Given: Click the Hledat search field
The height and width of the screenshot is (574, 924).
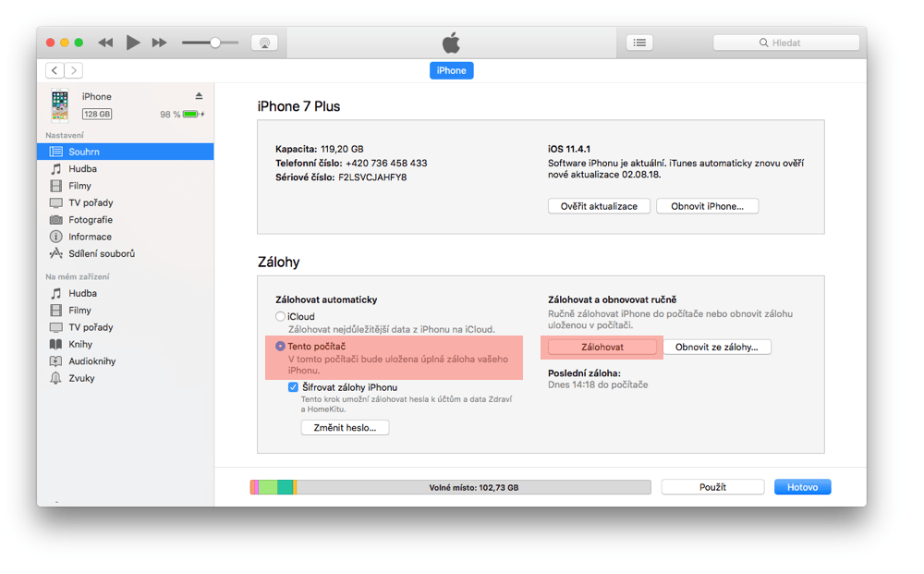Looking at the screenshot, I should pos(785,42).
